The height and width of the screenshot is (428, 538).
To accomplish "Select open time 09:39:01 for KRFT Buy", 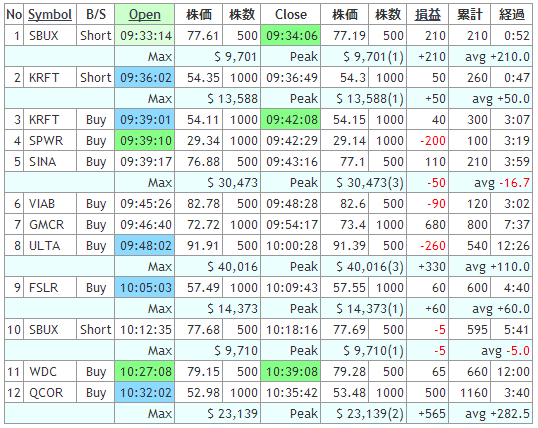I will (144, 120).
